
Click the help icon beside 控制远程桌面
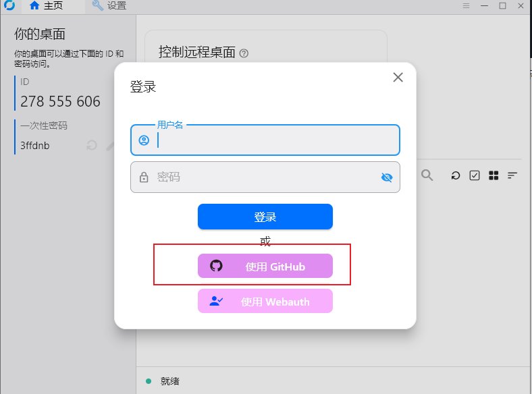click(244, 53)
